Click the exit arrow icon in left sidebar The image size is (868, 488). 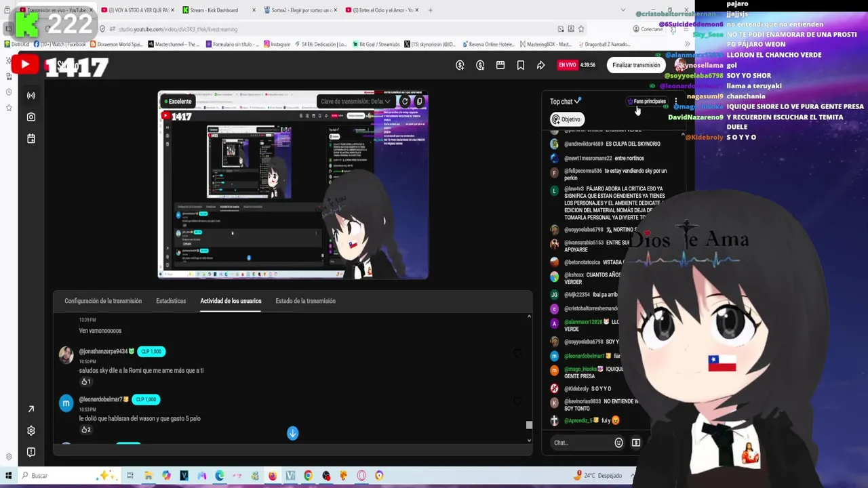pos(31,409)
